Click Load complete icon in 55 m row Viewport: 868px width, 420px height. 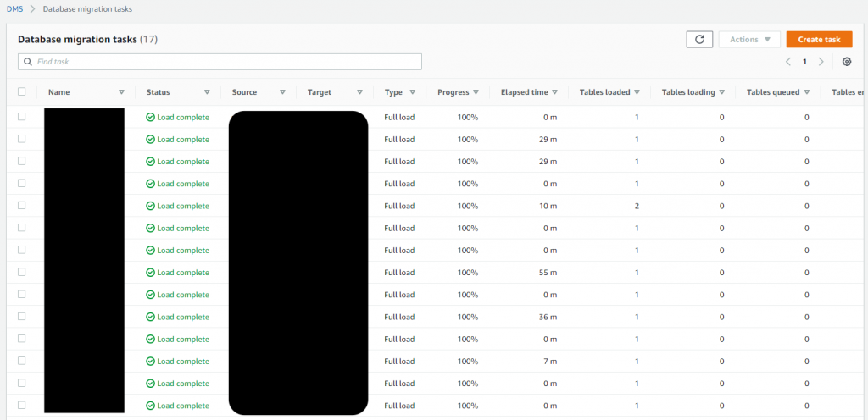[150, 273]
